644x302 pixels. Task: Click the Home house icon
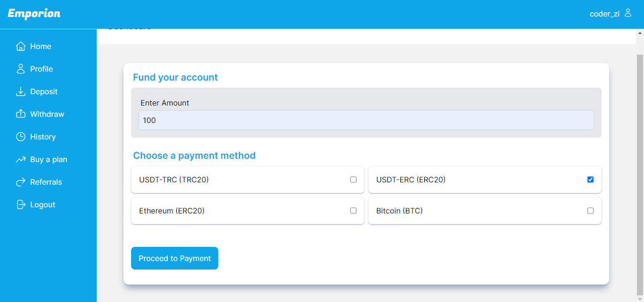pyautogui.click(x=21, y=46)
